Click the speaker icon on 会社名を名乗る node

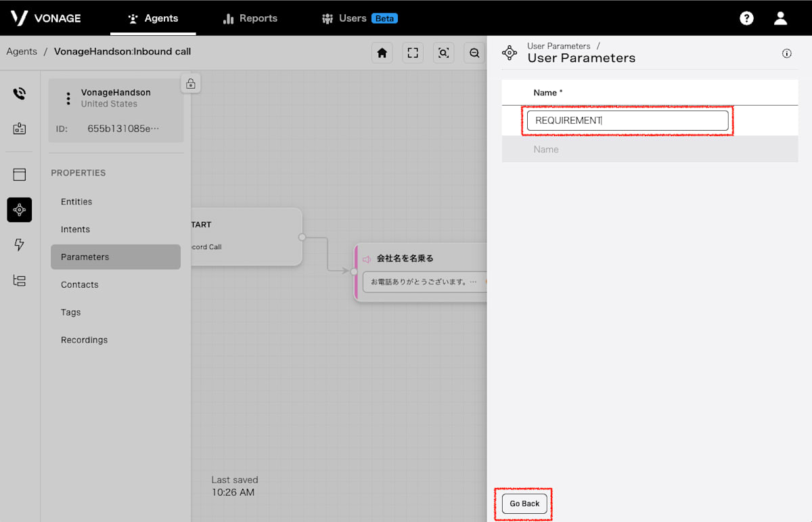tap(367, 259)
